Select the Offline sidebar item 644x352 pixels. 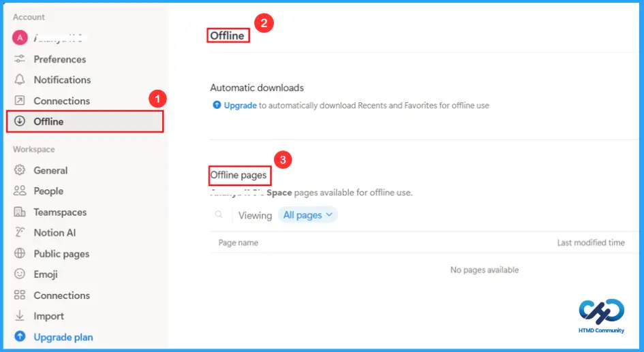click(85, 121)
